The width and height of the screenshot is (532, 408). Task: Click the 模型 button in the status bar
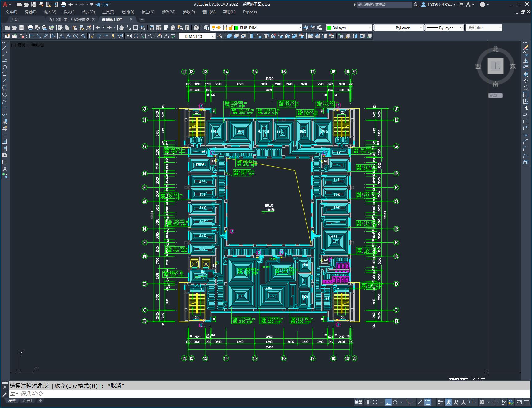(x=358, y=402)
